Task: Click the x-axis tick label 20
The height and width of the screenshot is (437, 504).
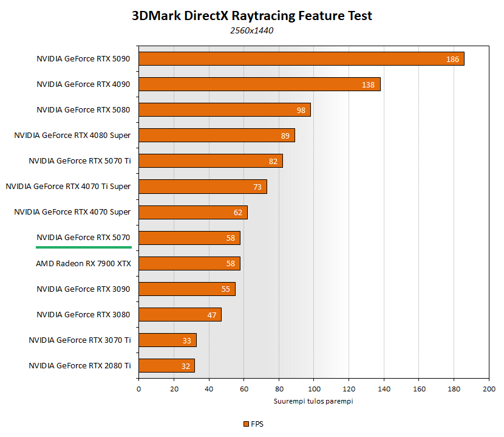Action: pos(174,389)
